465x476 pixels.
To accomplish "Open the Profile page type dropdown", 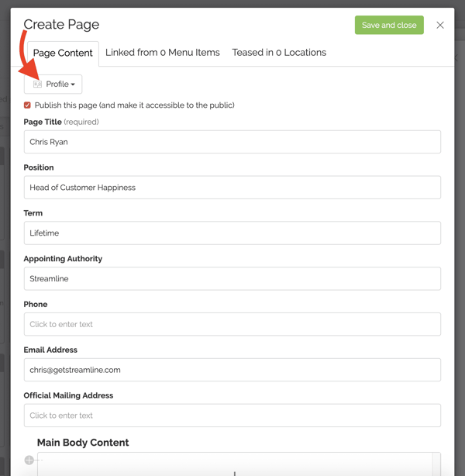I will pos(53,84).
